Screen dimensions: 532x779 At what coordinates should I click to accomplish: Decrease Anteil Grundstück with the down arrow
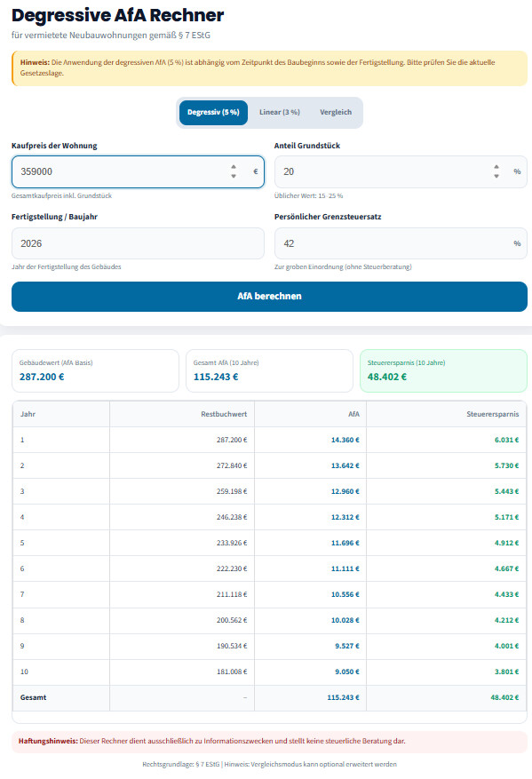496,176
